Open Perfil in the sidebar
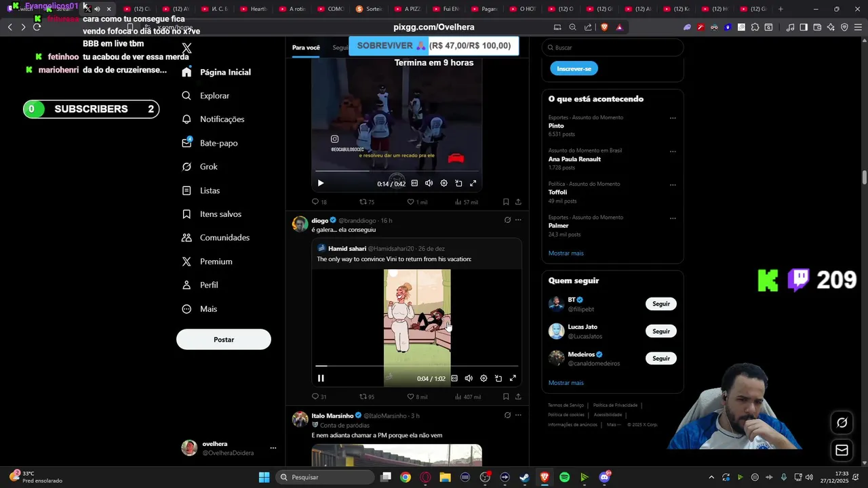 tap(199, 285)
